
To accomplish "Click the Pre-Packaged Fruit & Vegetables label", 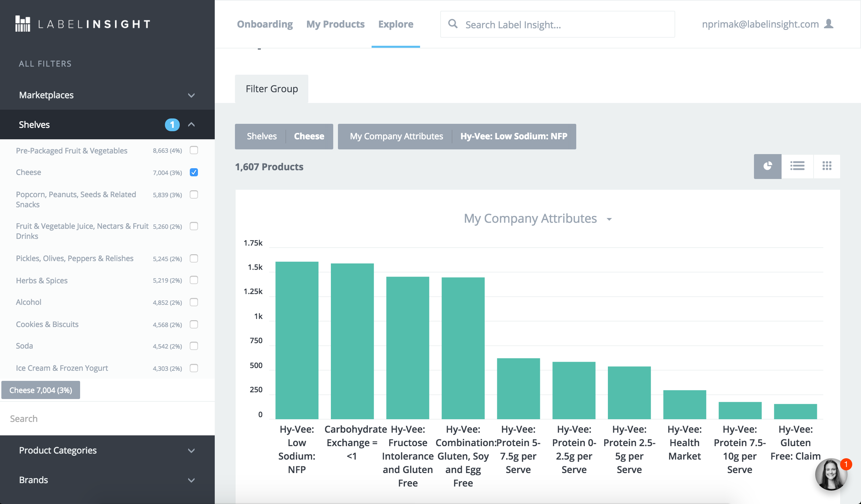I will pyautogui.click(x=71, y=151).
